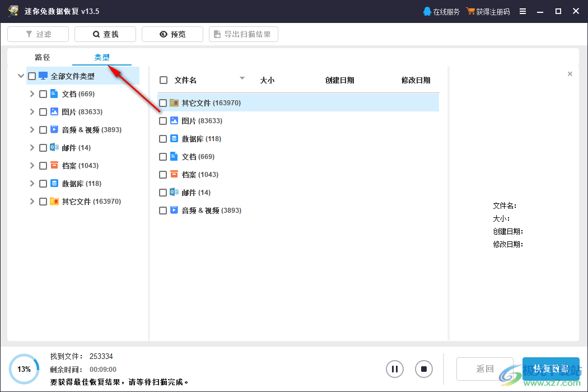588x392 pixels.
Task: Switch to the 路径 tab
Action: point(42,57)
